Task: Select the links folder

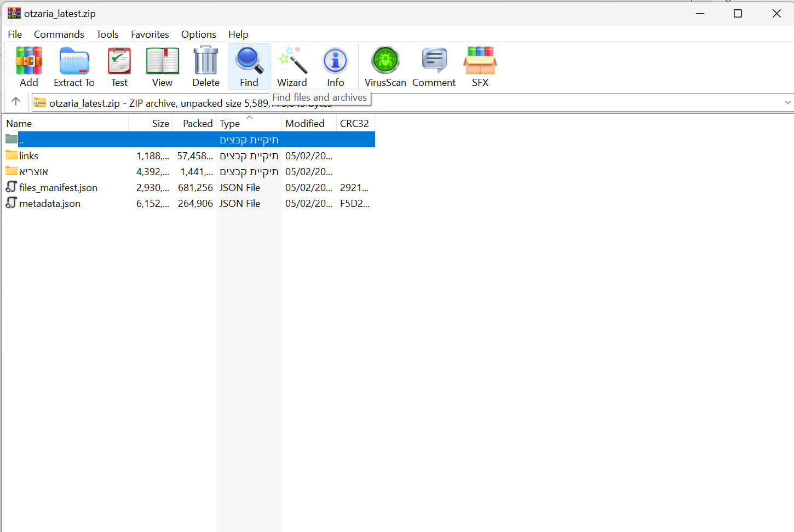Action: pyautogui.click(x=28, y=156)
